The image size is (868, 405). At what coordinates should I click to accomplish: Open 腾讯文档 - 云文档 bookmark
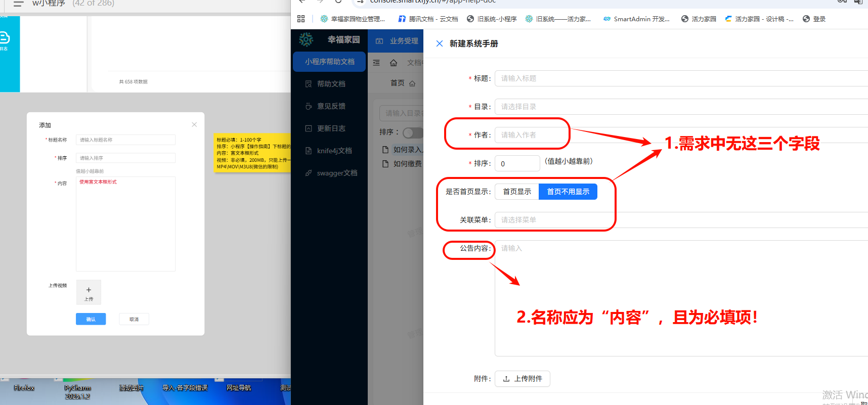pos(428,19)
